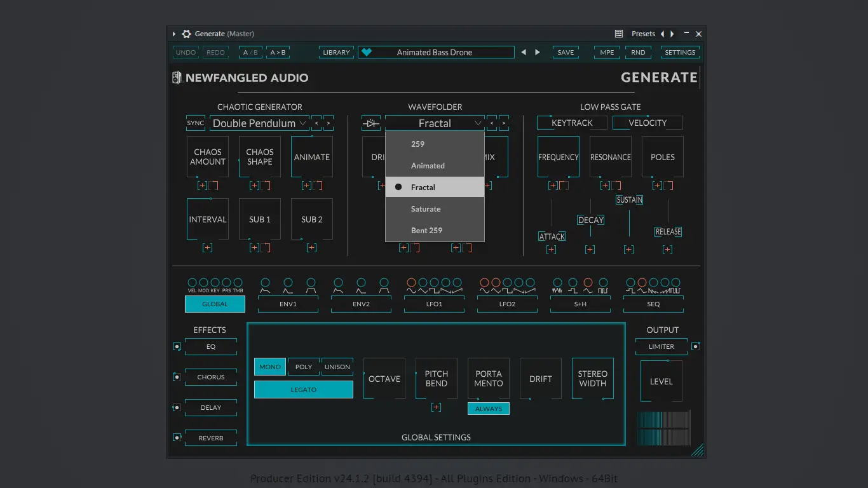Open plugin options gear icon in title bar
The width and height of the screenshot is (868, 488).
tap(186, 34)
